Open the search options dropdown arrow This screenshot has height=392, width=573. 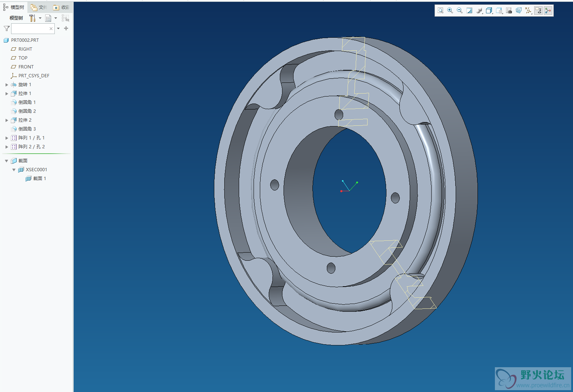[x=58, y=28]
